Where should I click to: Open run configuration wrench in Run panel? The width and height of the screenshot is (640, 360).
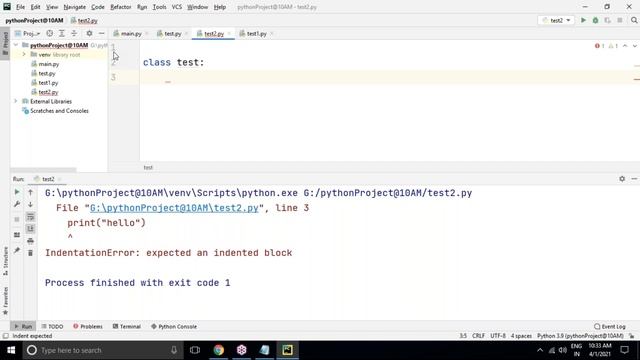pyautogui.click(x=17, y=204)
